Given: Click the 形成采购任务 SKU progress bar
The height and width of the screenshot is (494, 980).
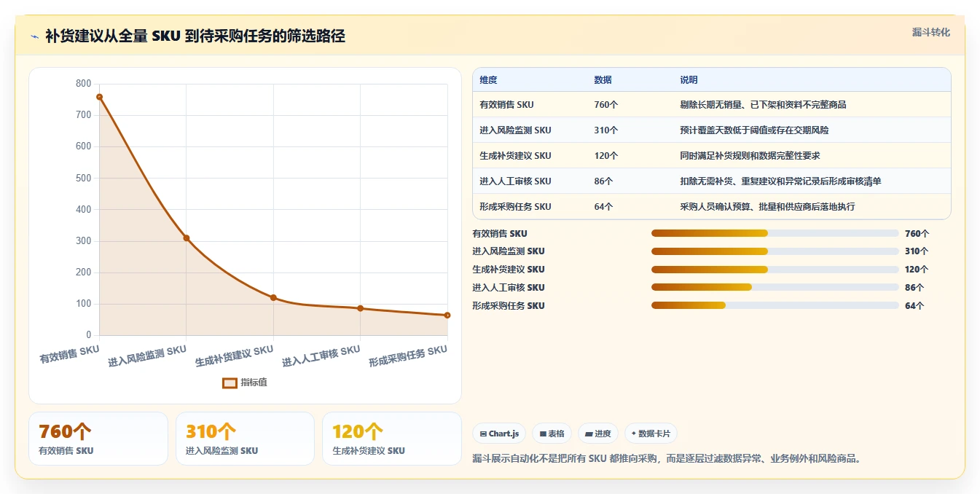Looking at the screenshot, I should point(775,306).
